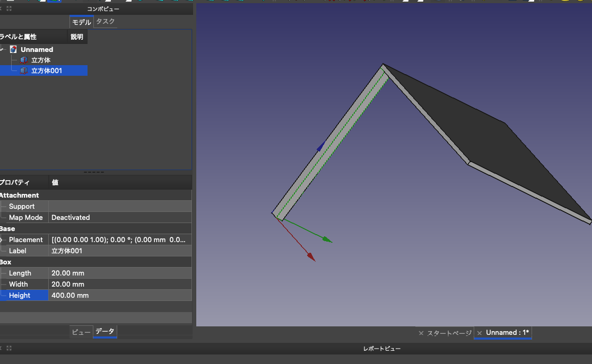
Task: Edit the Label value 立方体001
Action: [x=120, y=251]
